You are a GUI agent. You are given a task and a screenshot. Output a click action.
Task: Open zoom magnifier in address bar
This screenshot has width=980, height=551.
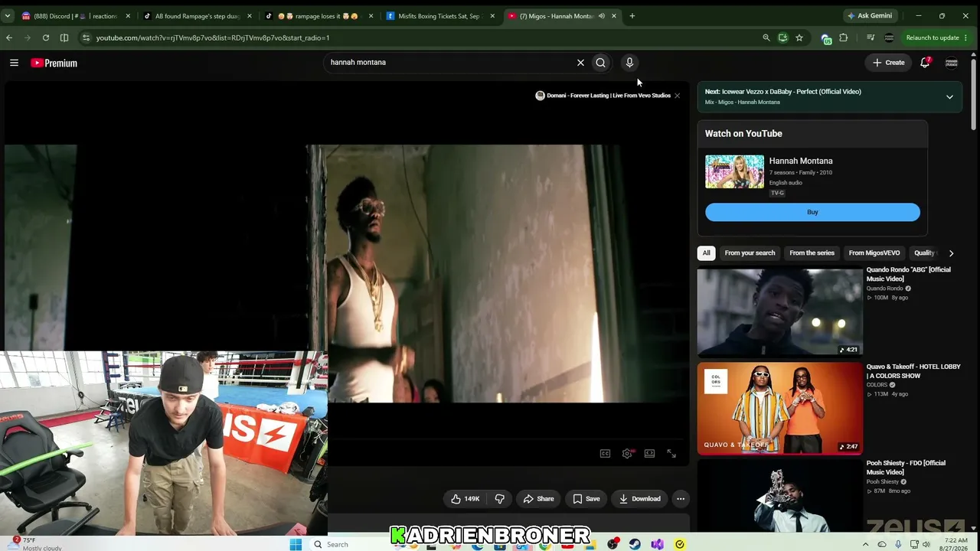(766, 37)
